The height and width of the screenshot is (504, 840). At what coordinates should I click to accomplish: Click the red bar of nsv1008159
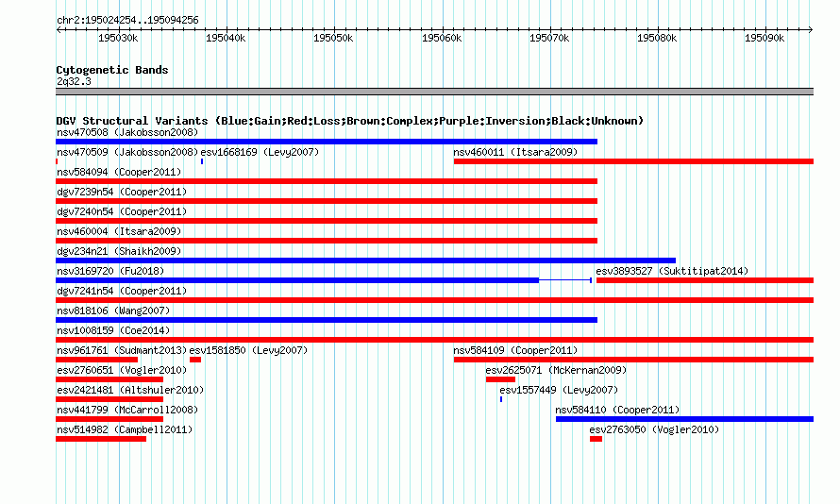[434, 340]
